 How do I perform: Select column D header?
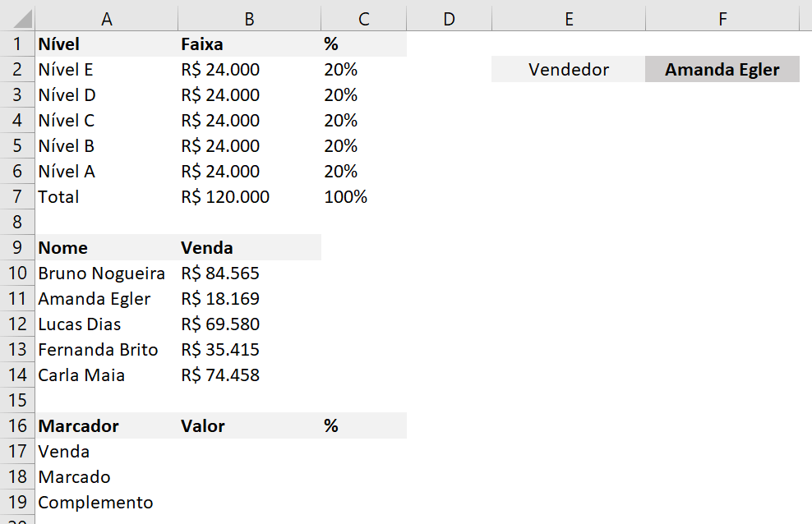point(449,19)
